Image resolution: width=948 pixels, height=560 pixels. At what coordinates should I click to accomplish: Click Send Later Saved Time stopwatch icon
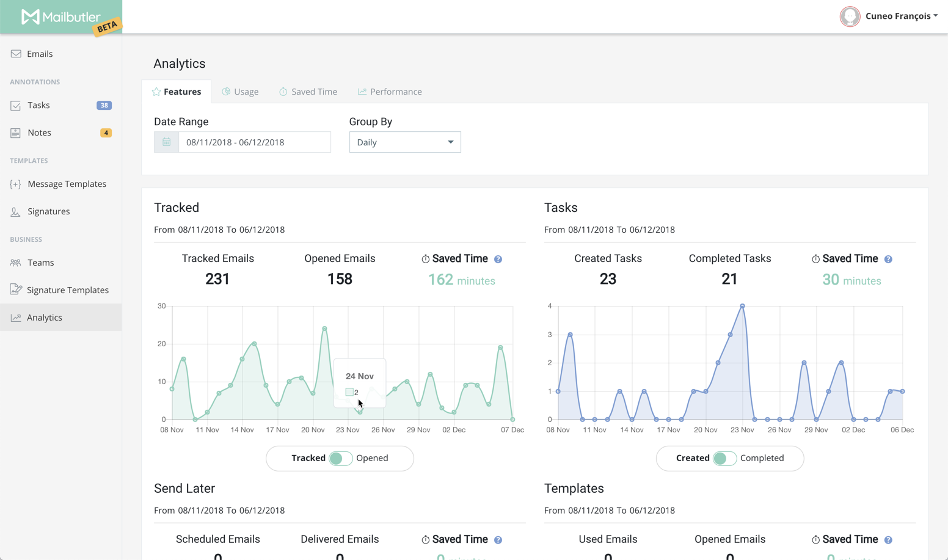(x=426, y=540)
